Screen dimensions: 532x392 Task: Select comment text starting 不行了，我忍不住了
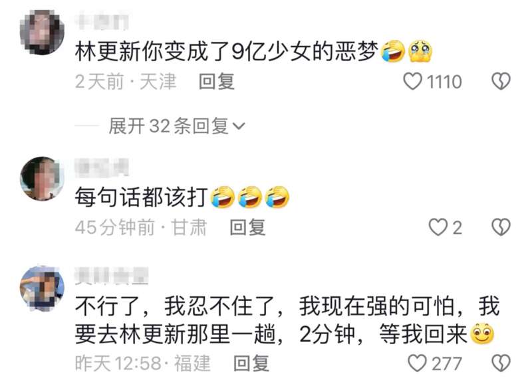tap(285, 320)
